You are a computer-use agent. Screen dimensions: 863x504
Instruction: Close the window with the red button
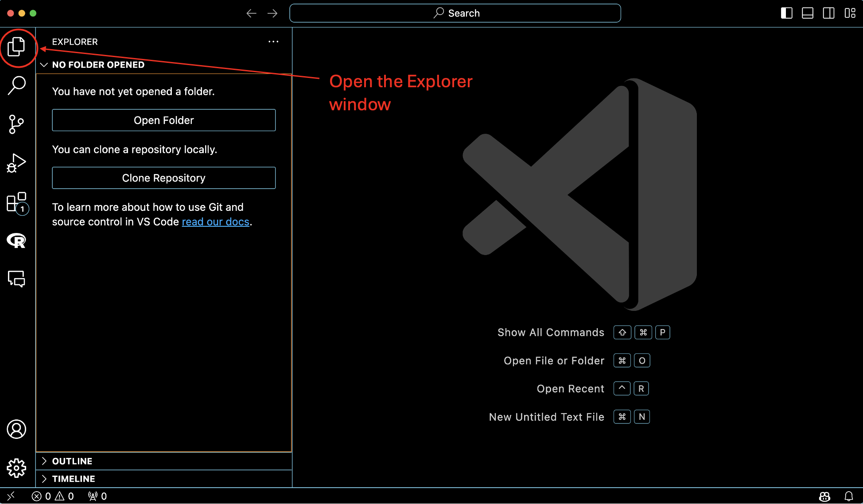(x=11, y=13)
